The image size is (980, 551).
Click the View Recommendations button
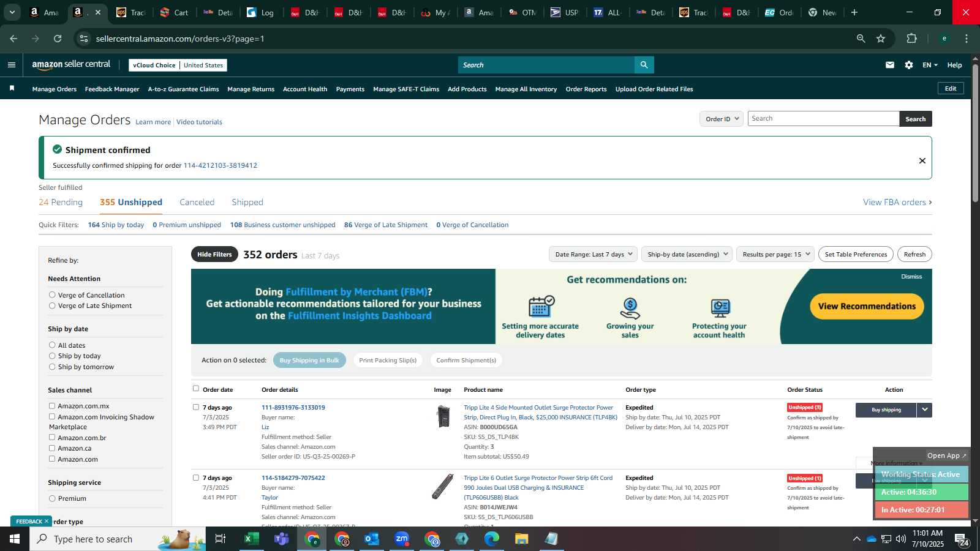[867, 306]
